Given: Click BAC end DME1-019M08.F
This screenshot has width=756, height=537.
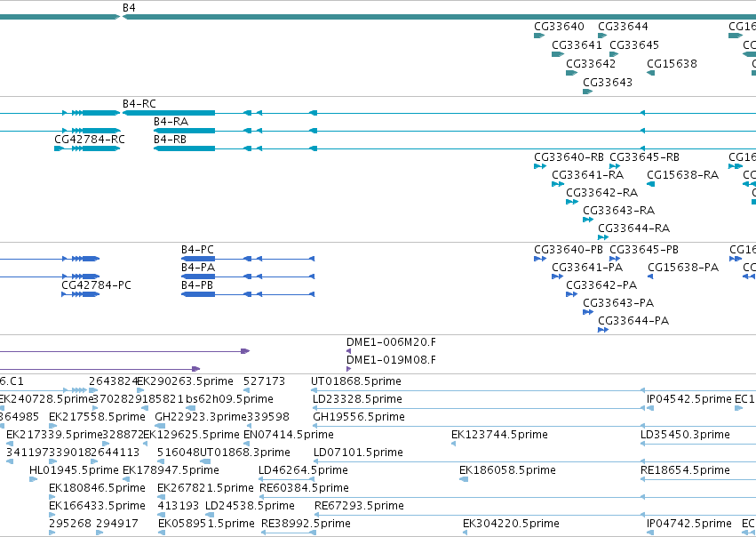Looking at the screenshot, I should (x=391, y=360).
